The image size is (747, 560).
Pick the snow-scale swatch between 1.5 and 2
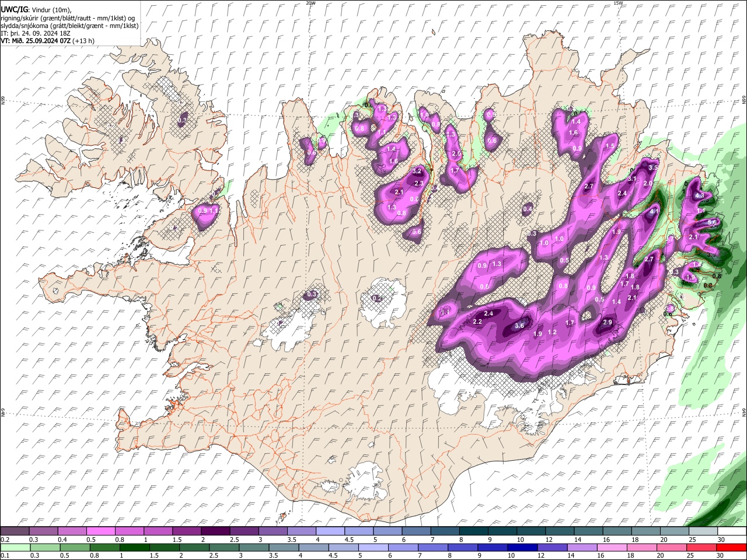coord(186,531)
